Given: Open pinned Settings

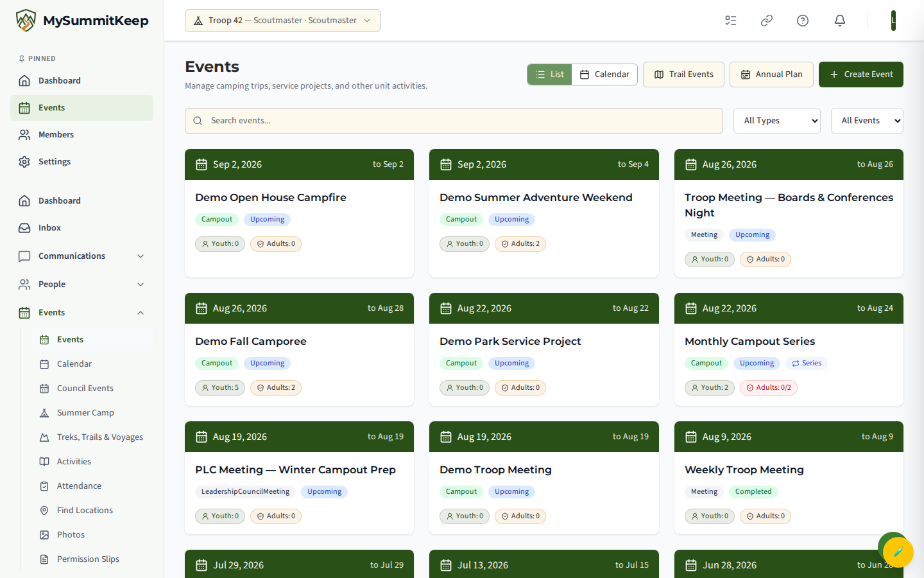Looking at the screenshot, I should (81, 162).
